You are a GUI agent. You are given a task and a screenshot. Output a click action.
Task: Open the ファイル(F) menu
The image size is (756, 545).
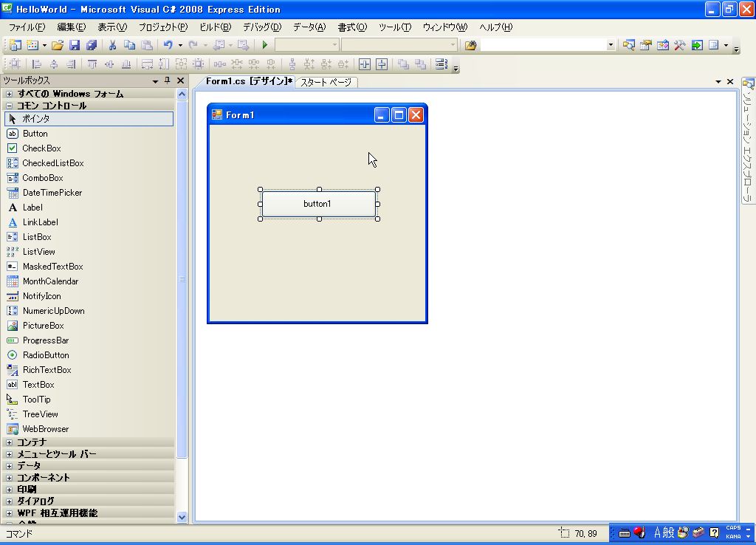27,27
